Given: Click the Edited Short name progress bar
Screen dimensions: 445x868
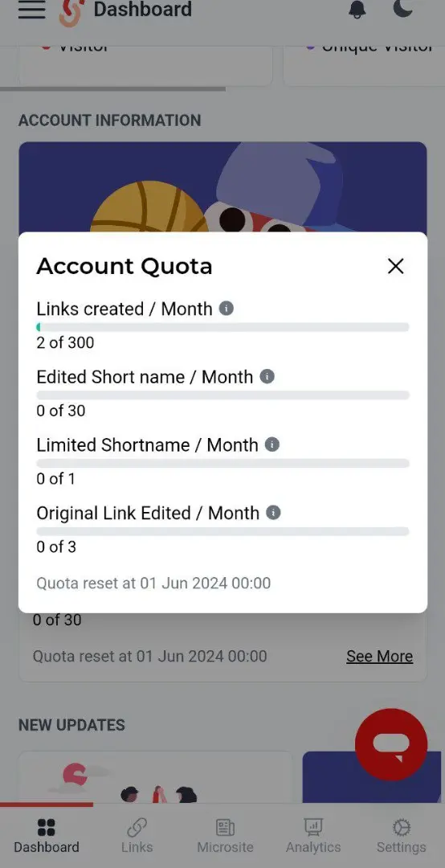Looking at the screenshot, I should 222,395.
